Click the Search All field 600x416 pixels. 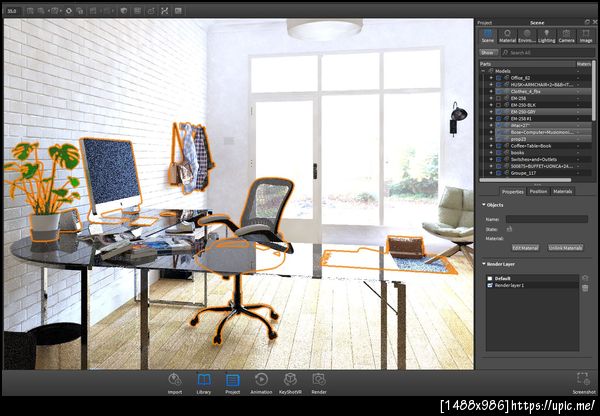click(x=547, y=52)
